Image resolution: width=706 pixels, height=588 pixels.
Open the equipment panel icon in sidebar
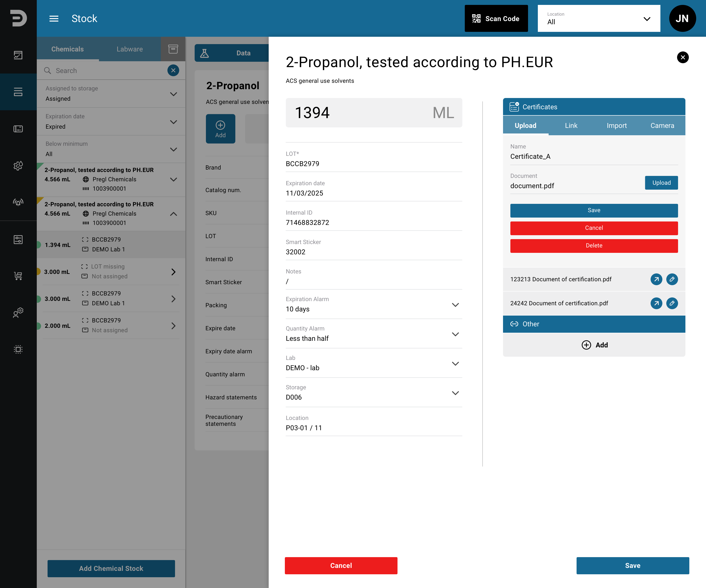click(18, 129)
